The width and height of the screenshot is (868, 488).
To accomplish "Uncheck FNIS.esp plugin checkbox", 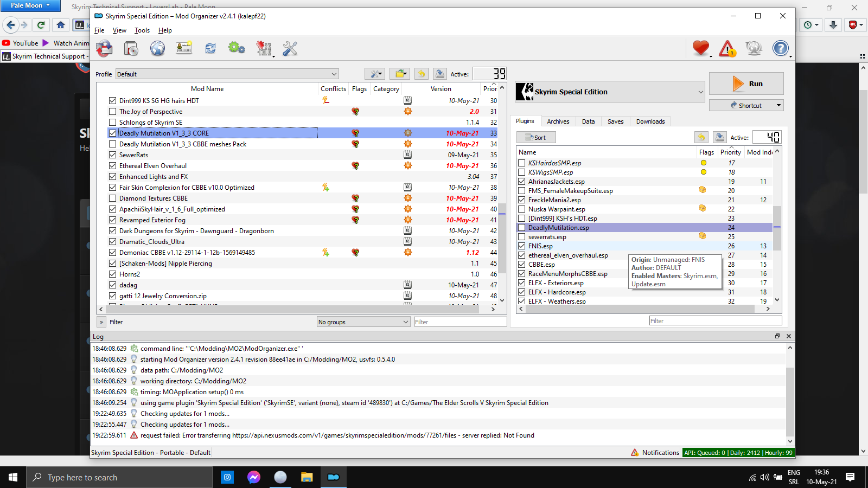I will click(x=521, y=246).
